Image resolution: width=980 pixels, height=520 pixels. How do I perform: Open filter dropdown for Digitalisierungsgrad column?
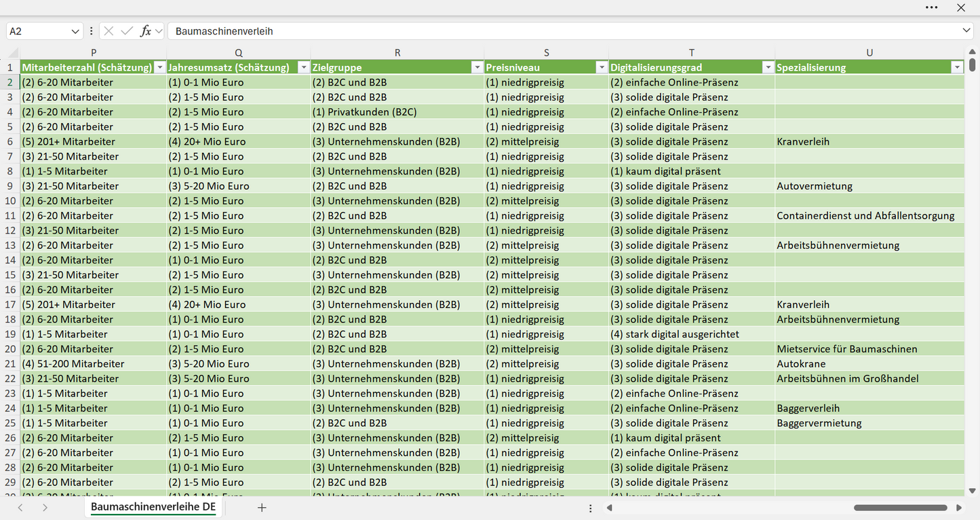coord(768,67)
